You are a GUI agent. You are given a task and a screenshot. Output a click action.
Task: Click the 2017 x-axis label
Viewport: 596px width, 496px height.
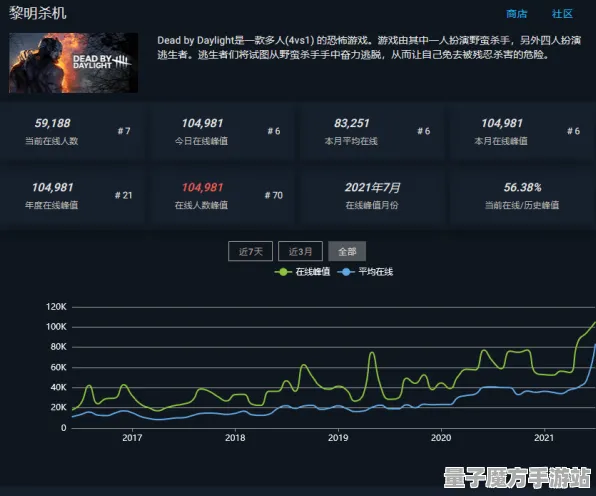(132, 438)
